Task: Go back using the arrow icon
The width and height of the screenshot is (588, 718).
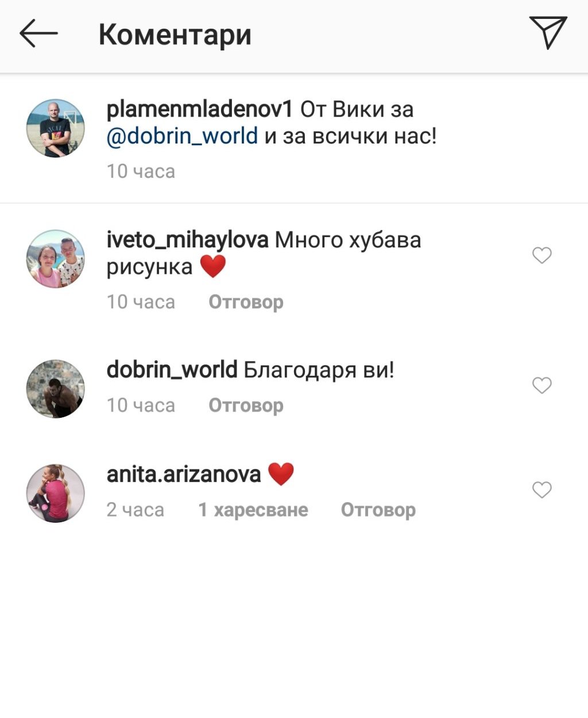Action: (38, 34)
